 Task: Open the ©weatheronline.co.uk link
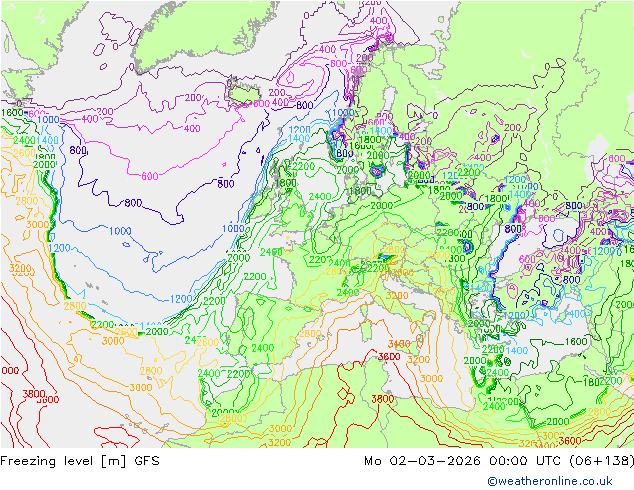coord(550,481)
